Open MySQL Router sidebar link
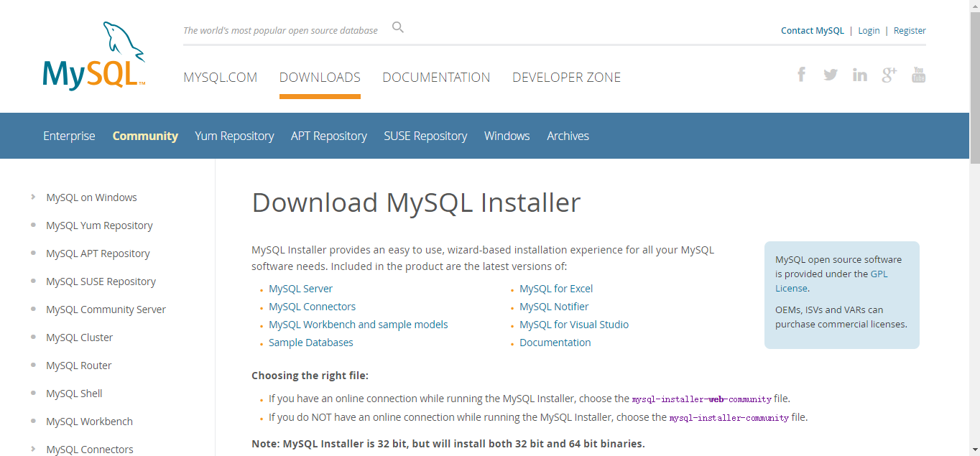The image size is (980, 456). click(79, 366)
